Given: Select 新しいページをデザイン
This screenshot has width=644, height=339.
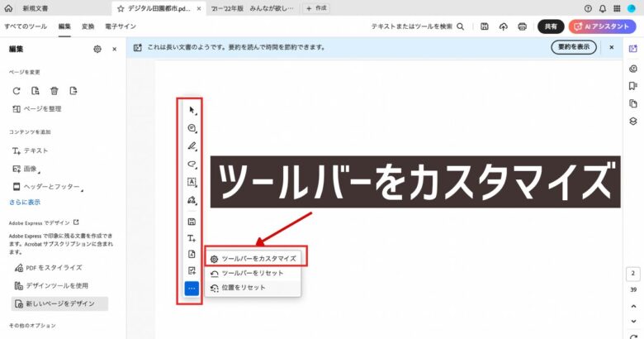Looking at the screenshot, I should pos(60,303).
